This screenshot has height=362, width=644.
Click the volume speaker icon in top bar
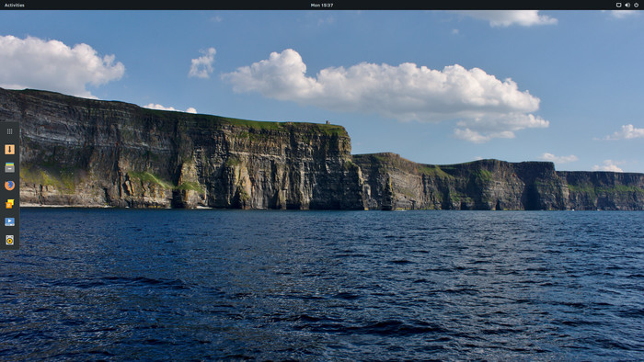(627, 5)
